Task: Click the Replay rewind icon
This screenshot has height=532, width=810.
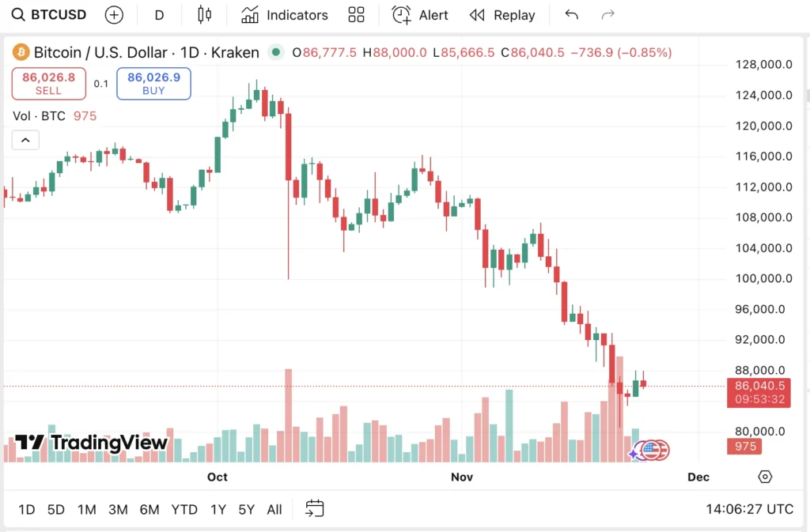Action: 477,14
